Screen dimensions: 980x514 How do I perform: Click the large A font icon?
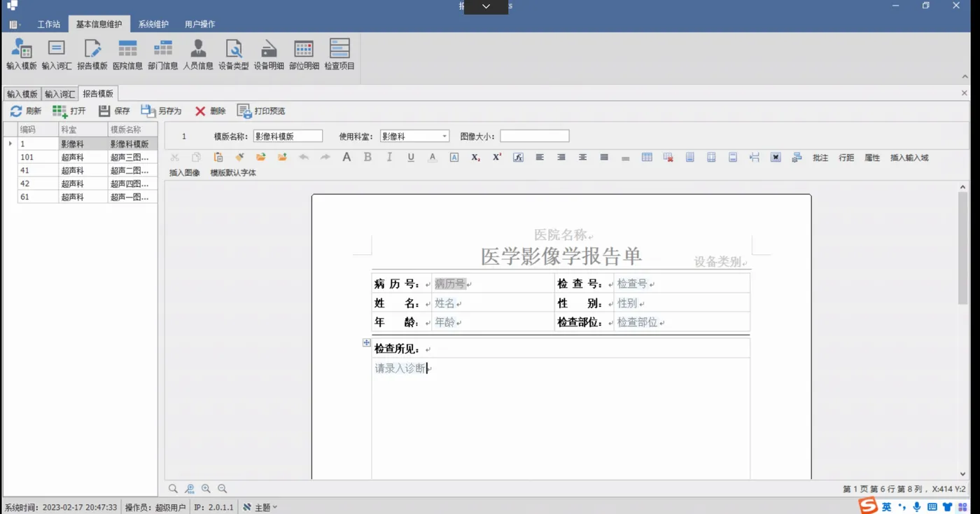click(x=346, y=158)
